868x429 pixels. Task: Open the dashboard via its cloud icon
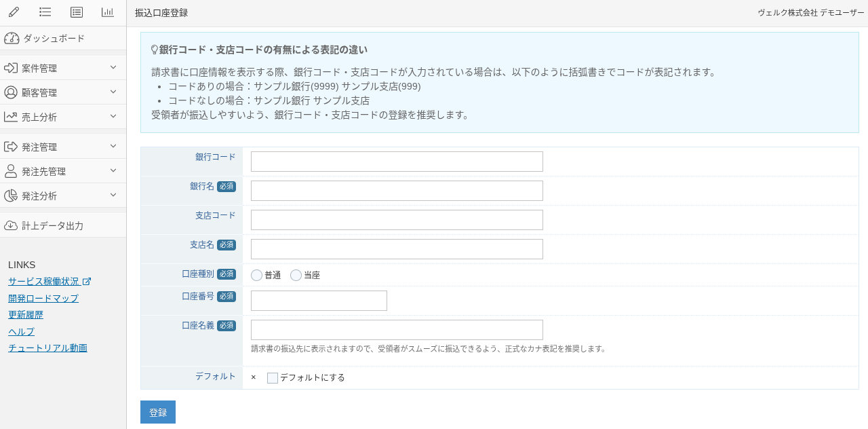pyautogui.click(x=11, y=39)
